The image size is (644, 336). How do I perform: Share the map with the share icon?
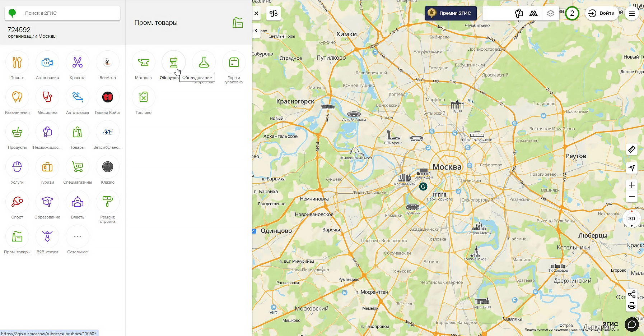coord(631,294)
